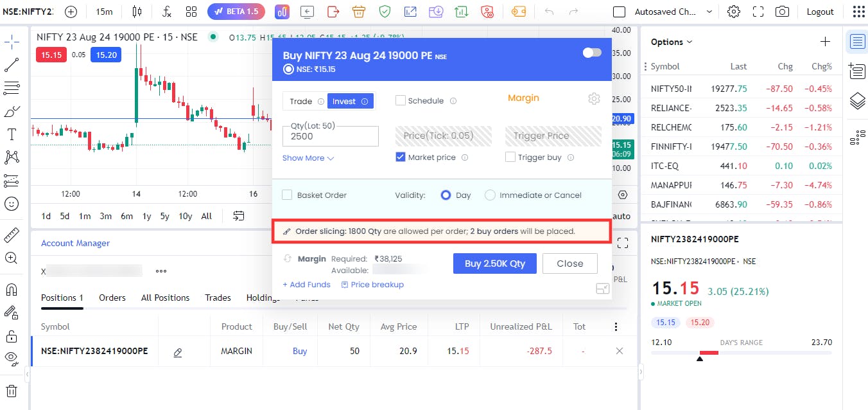Image resolution: width=868 pixels, height=410 pixels.
Task: Enable the Trigger buy checkbox
Action: pos(510,157)
